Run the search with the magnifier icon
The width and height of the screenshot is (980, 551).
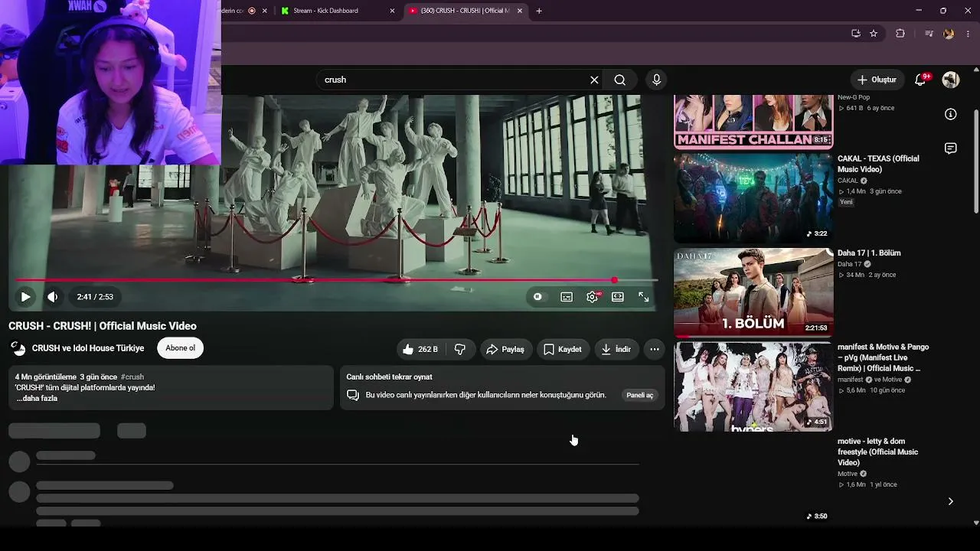[x=620, y=80]
